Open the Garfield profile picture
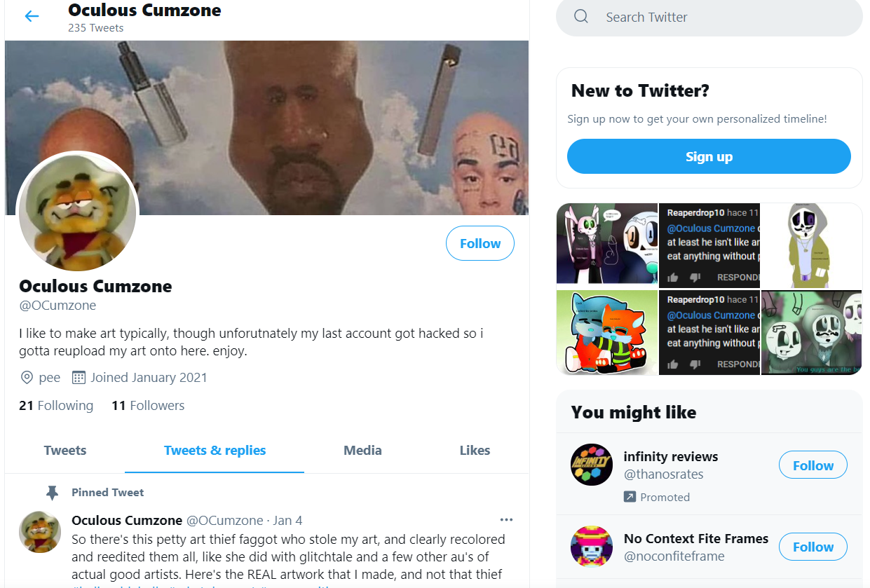 tap(77, 212)
